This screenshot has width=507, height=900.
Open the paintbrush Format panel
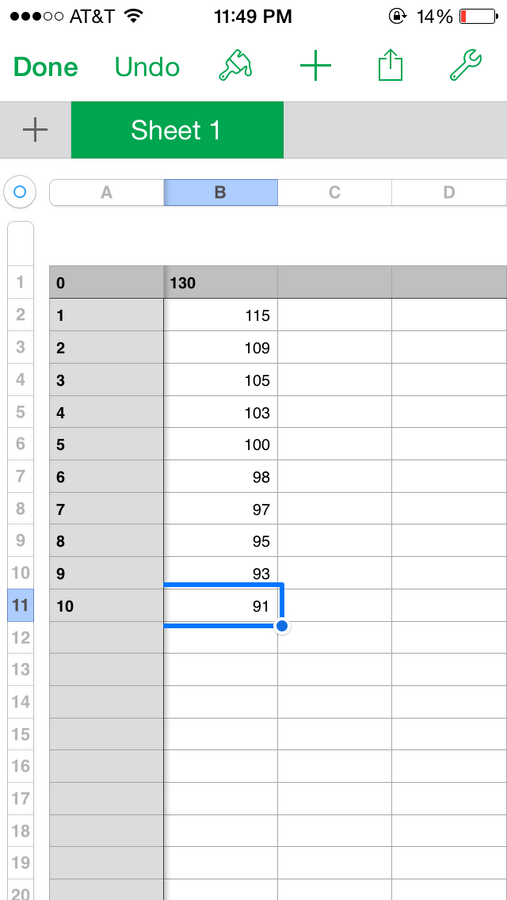(x=235, y=65)
